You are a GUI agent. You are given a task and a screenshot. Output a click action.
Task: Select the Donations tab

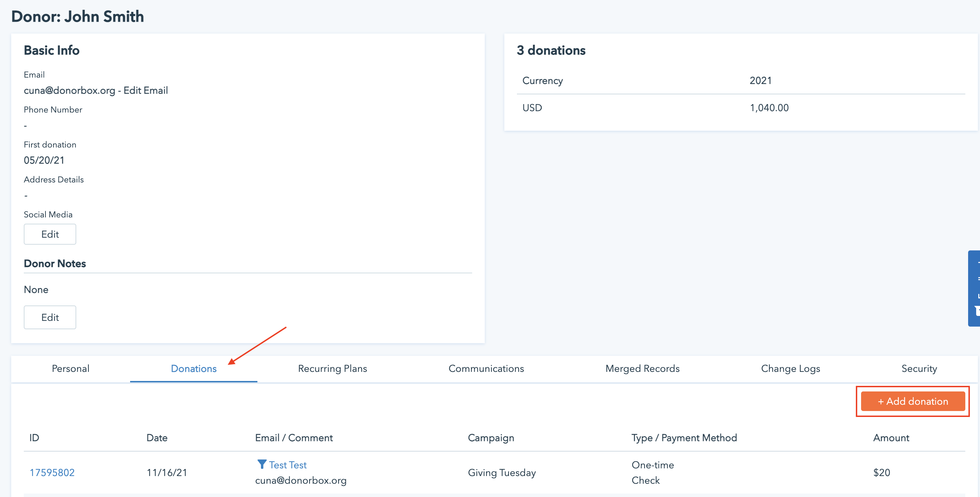pos(193,368)
